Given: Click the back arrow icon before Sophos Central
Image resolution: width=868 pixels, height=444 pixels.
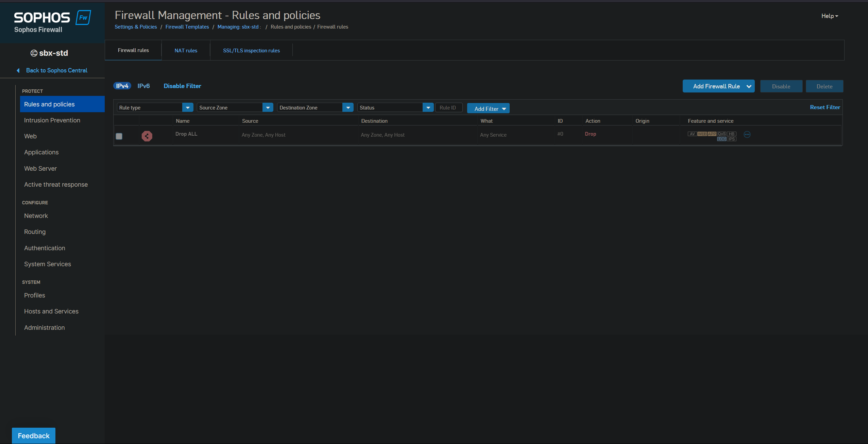Looking at the screenshot, I should pyautogui.click(x=18, y=70).
